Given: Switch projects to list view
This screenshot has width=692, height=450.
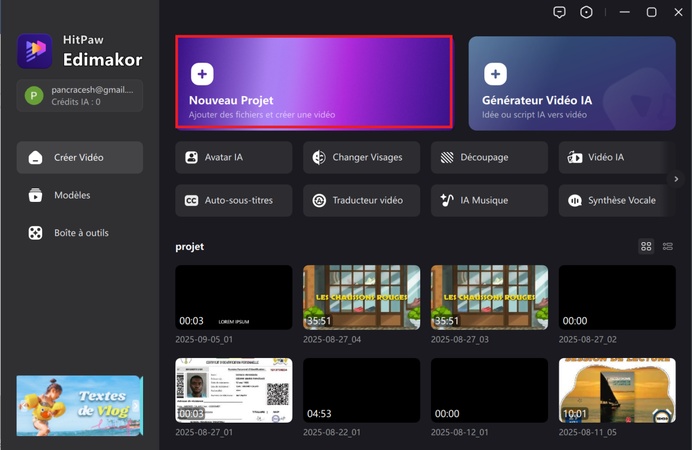Looking at the screenshot, I should coord(668,246).
